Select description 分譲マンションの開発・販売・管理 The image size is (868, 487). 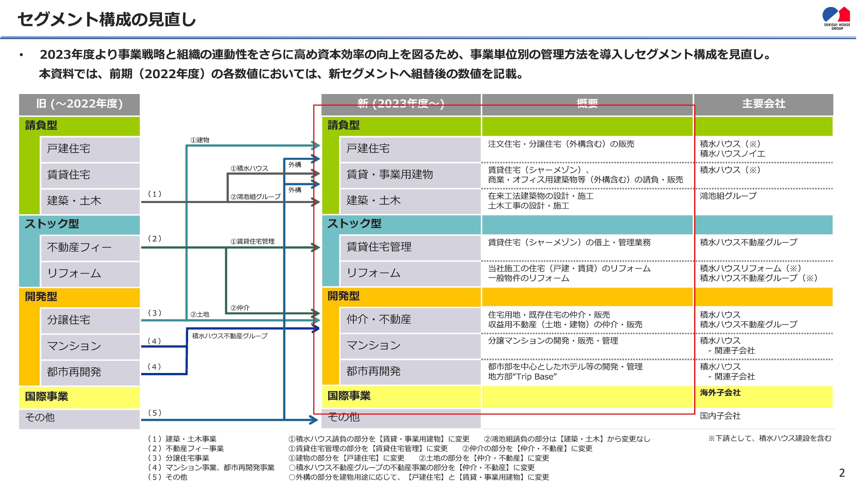tap(553, 341)
